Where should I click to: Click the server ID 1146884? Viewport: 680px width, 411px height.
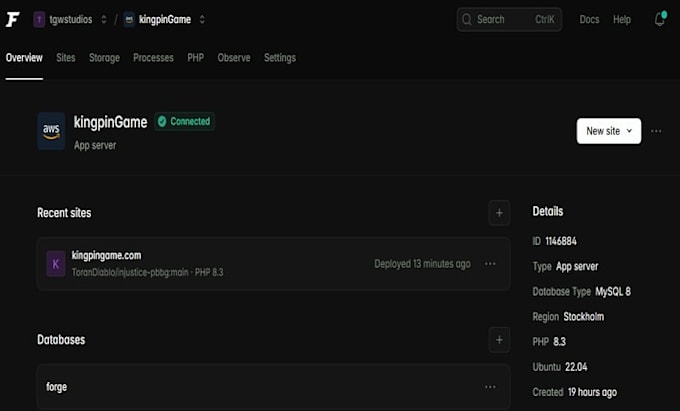click(561, 241)
